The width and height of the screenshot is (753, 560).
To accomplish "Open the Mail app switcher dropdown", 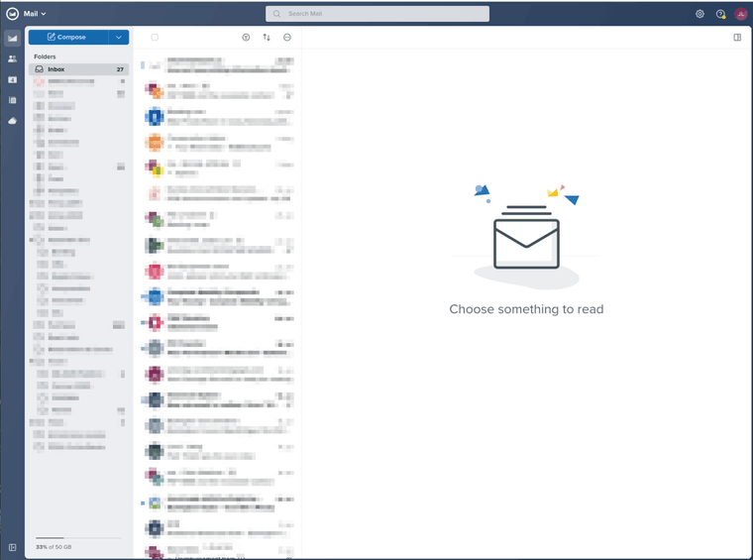I will click(35, 14).
